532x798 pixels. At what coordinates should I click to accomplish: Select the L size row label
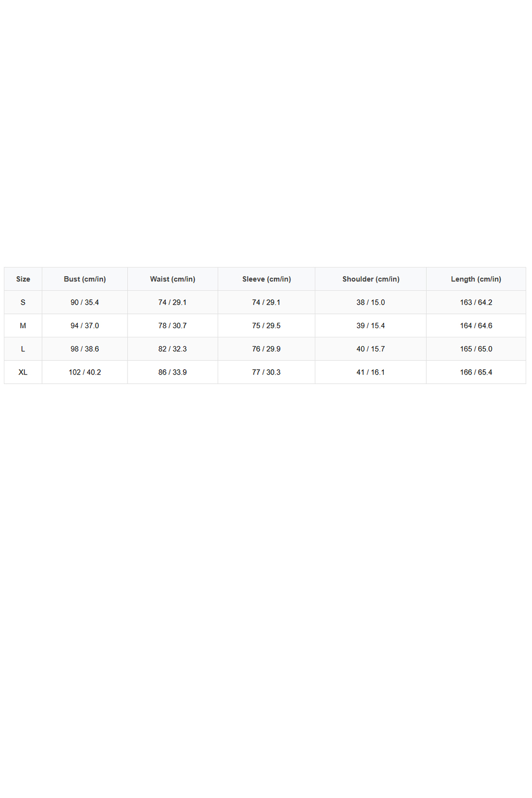coord(23,349)
